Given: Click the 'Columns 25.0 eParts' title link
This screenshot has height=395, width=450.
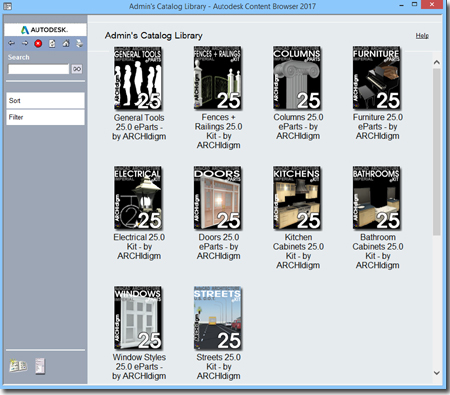Looking at the screenshot, I should pos(298,126).
